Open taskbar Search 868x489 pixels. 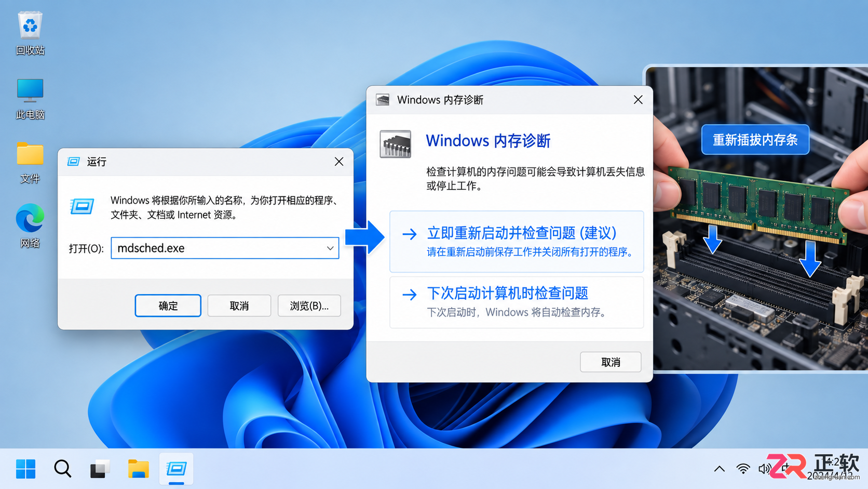pos(63,469)
